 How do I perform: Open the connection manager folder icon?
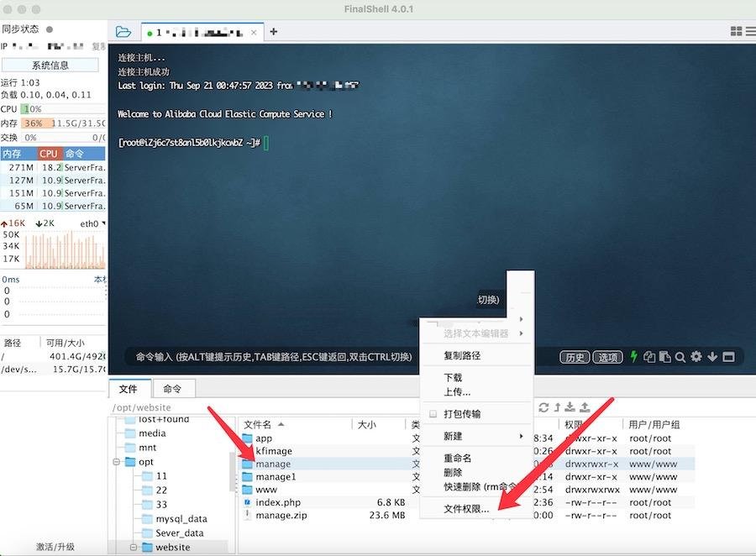123,32
